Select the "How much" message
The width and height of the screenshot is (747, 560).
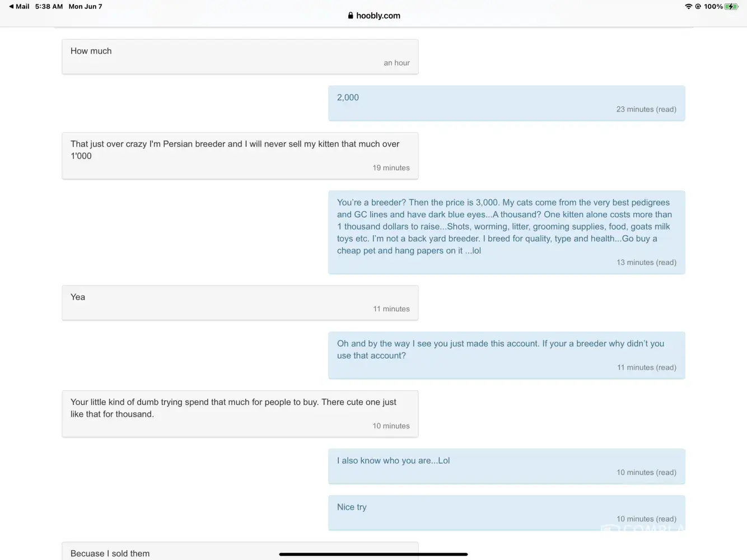click(240, 57)
